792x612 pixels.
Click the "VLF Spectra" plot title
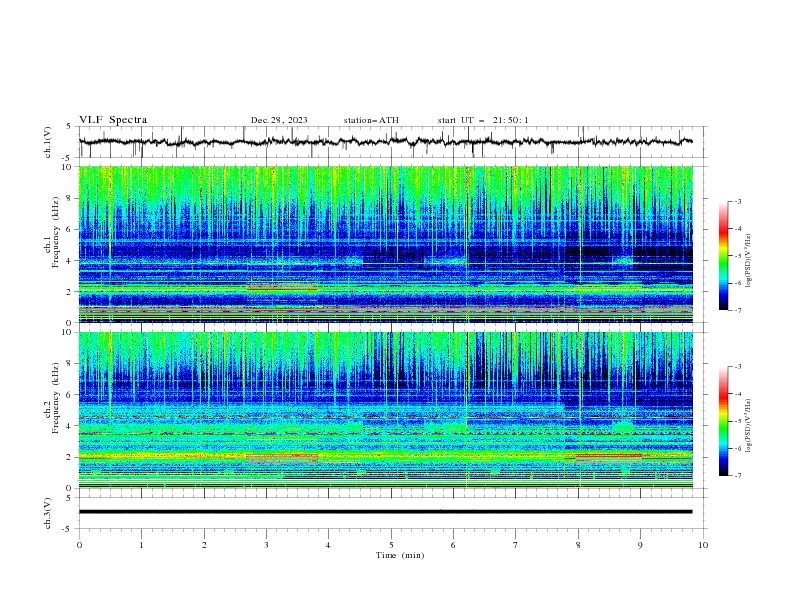[113, 120]
